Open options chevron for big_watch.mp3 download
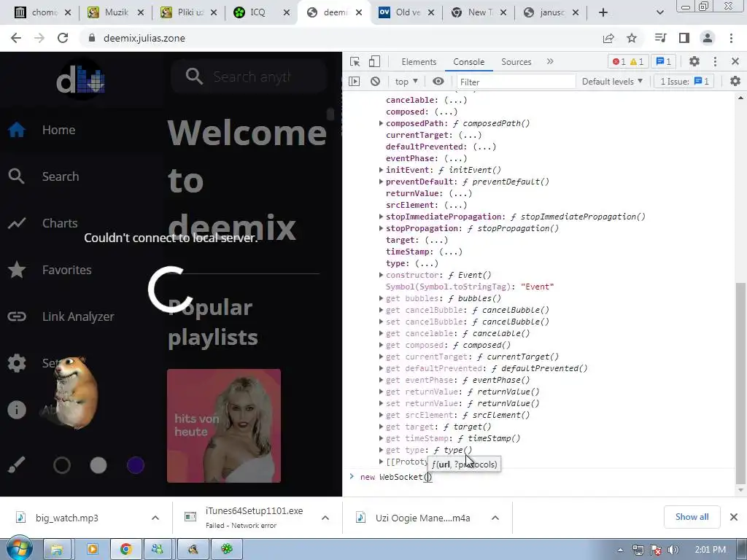Image resolution: width=747 pixels, height=560 pixels. pyautogui.click(x=155, y=518)
